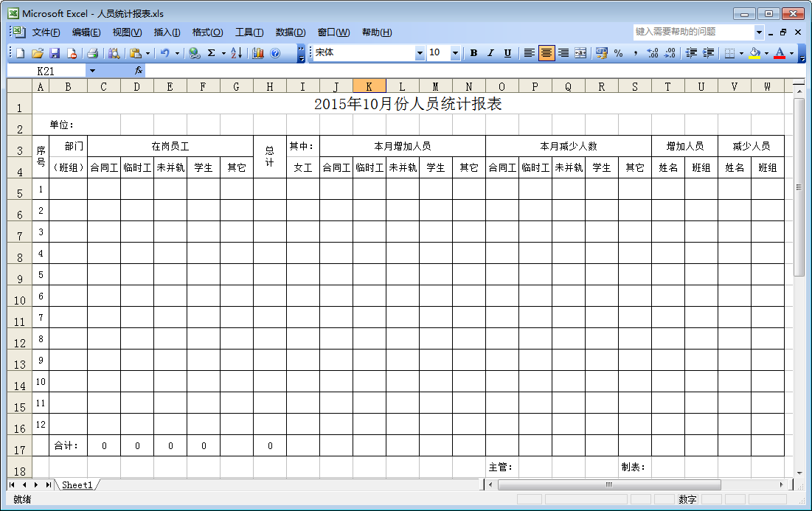812x511 pixels.
Task: Decrease decimal places
Action: point(670,53)
